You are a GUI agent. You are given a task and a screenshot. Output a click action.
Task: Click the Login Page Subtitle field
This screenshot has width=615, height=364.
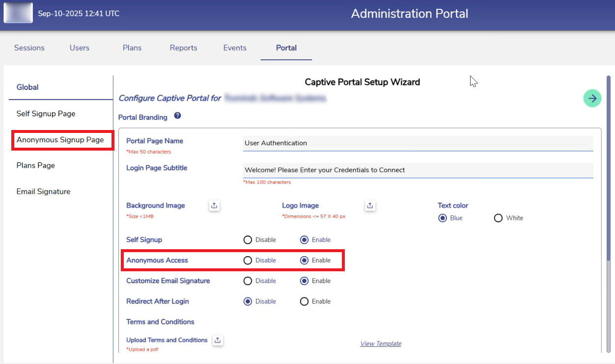418,170
